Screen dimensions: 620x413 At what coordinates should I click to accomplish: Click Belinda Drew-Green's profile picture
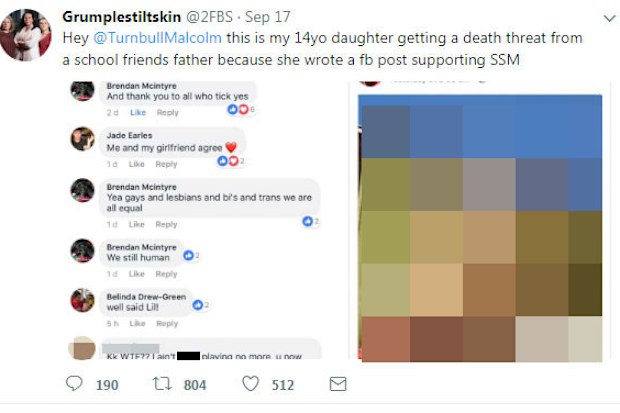pos(83,300)
